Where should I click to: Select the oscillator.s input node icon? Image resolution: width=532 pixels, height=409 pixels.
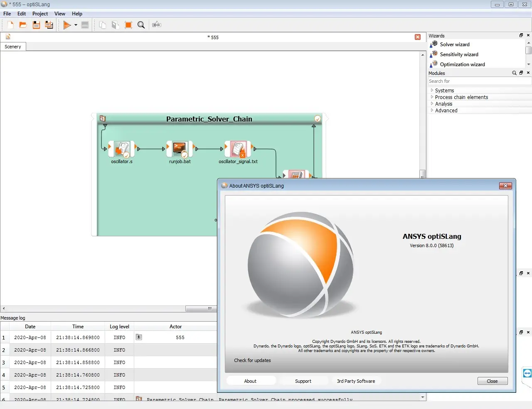[x=121, y=149]
